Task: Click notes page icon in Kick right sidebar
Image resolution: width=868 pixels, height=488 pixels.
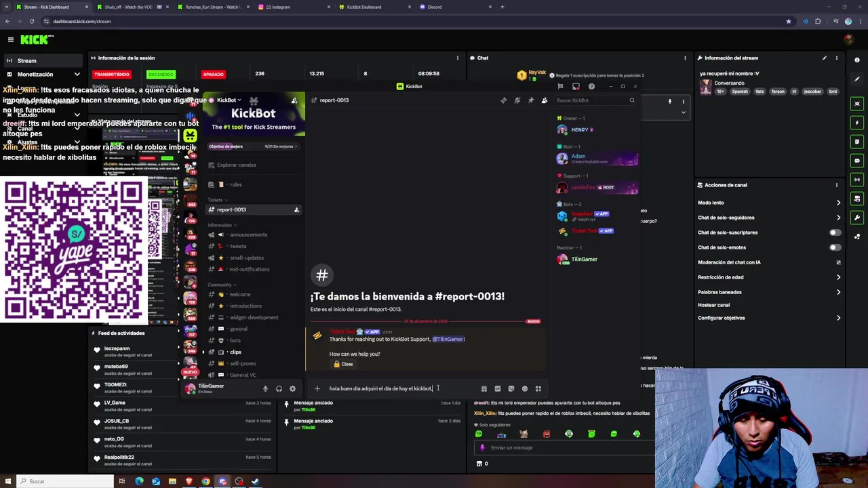Action: [857, 142]
